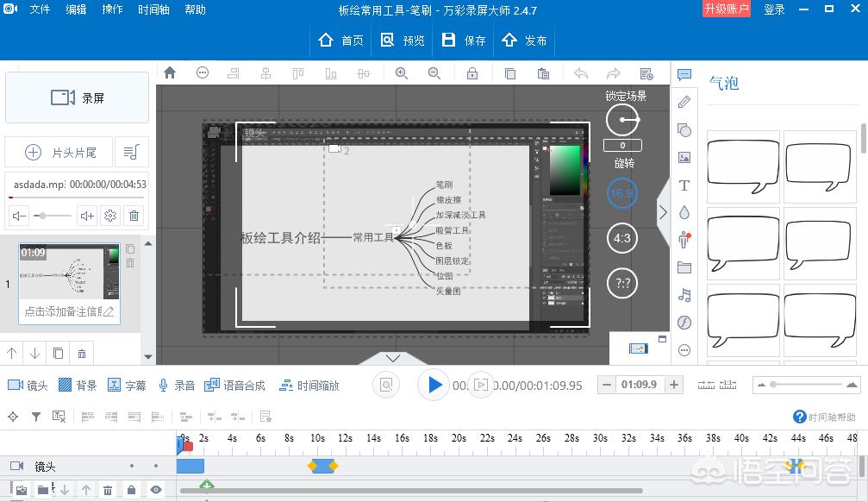Click the canvas toolbar home icon
This screenshot has height=502, width=868.
click(x=170, y=72)
